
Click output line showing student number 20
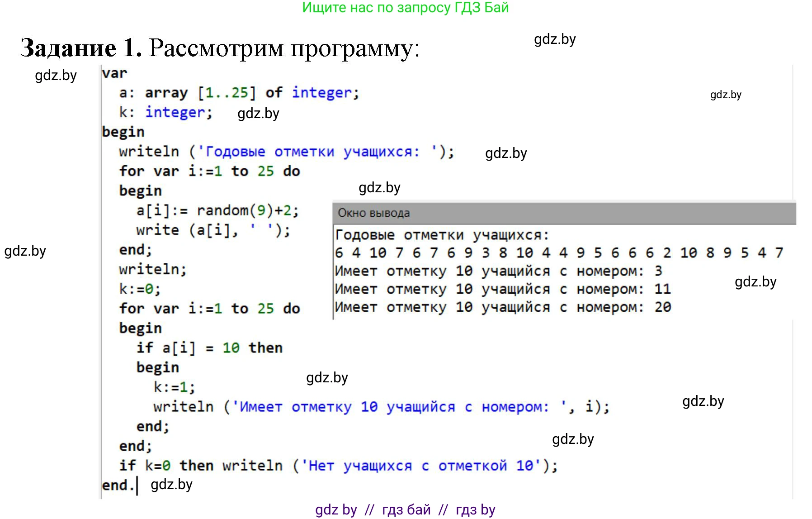[502, 307]
